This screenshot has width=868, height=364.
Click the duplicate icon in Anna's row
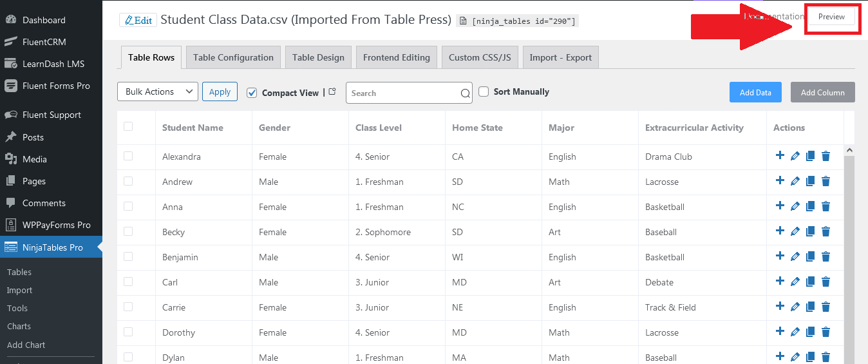tap(811, 206)
